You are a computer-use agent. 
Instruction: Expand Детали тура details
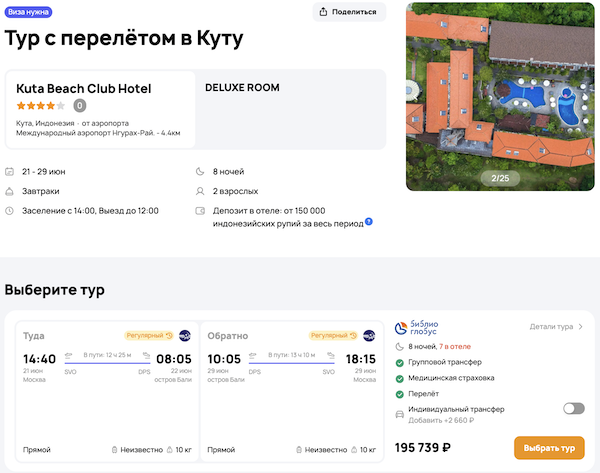[556, 326]
